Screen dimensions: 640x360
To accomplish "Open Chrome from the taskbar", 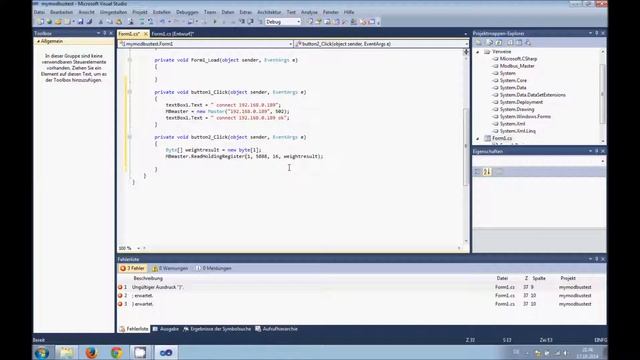I will point(116,353).
